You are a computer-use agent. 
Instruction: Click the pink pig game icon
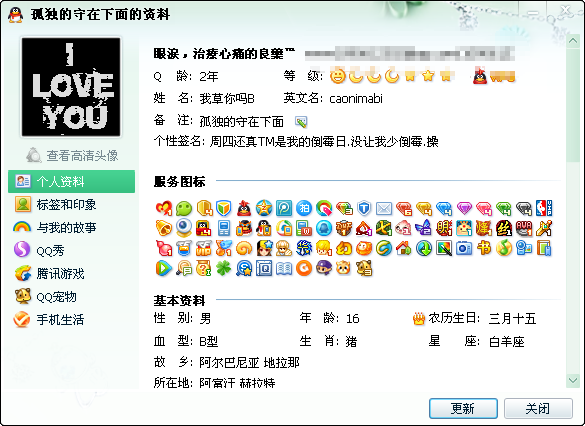[x=404, y=228]
